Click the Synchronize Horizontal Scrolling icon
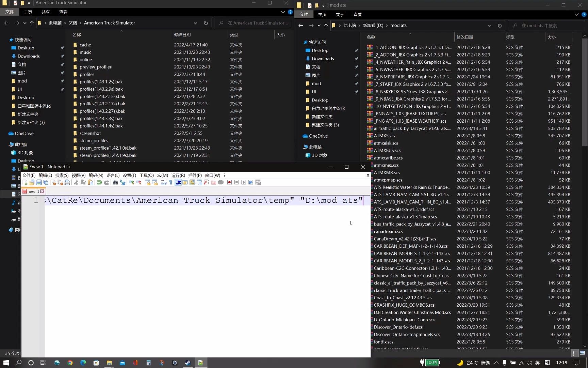 click(x=155, y=182)
